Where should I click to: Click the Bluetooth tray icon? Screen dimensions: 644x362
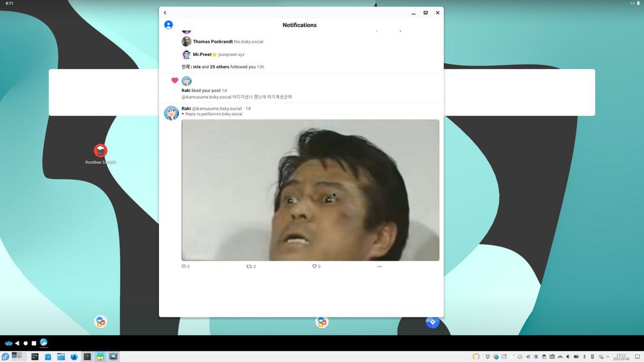coord(585,357)
